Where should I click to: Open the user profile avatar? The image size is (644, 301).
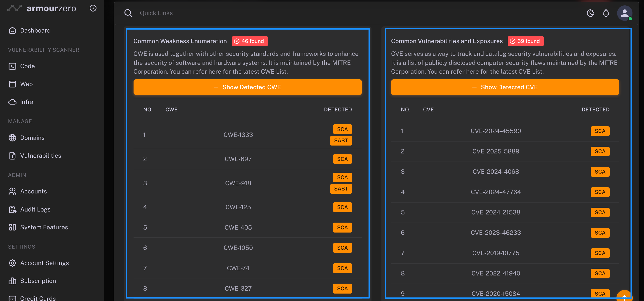(x=624, y=13)
